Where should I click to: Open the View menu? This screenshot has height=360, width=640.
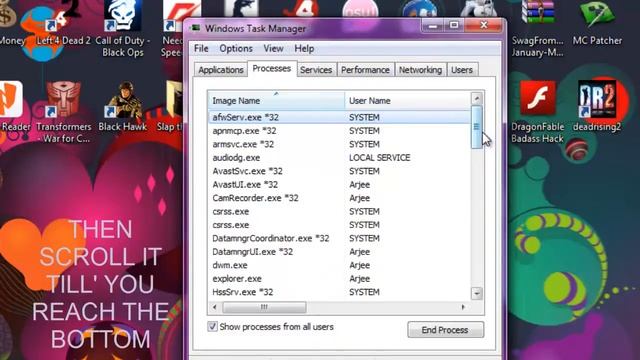(273, 49)
